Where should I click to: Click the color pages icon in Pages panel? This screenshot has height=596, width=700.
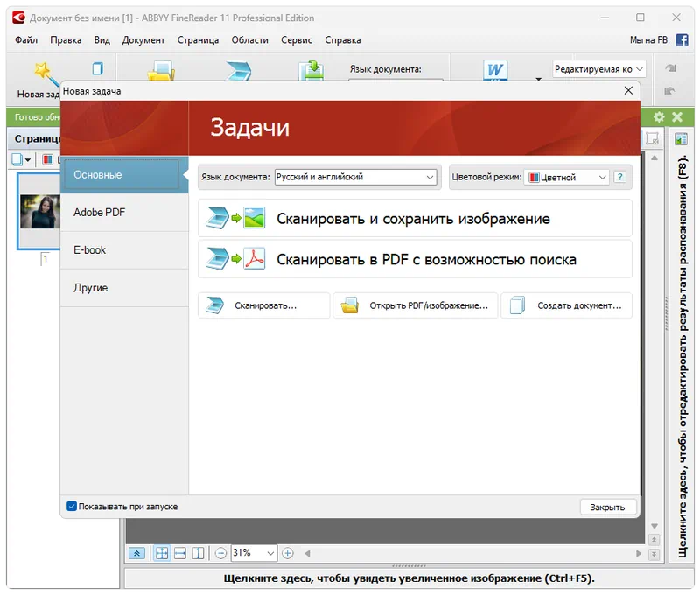click(47, 159)
